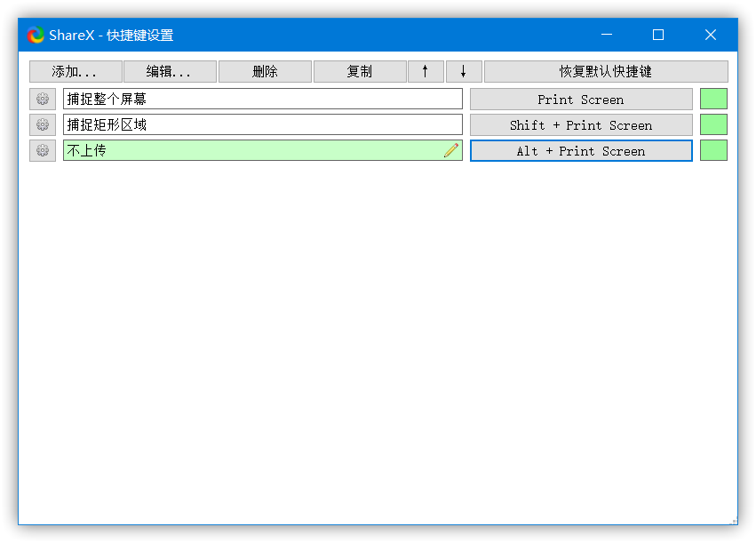The image size is (756, 543).
Task: Toggle green status box of Print Screen row
Action: tap(713, 99)
